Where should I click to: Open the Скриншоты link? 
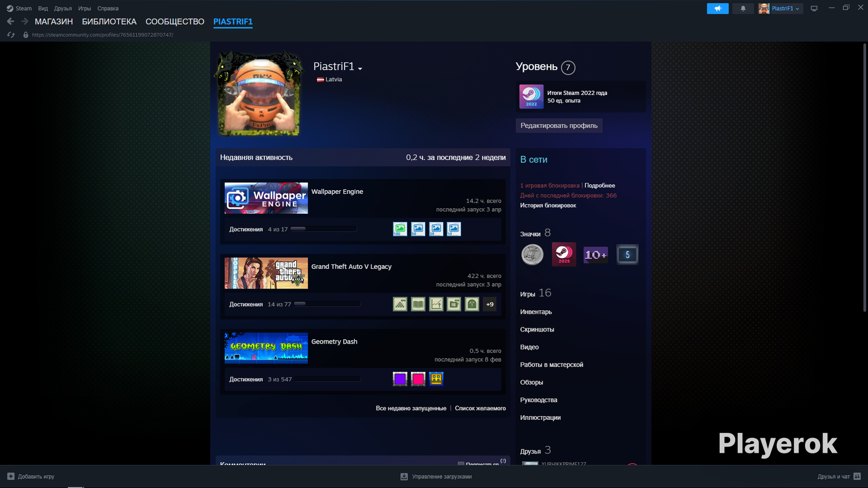pos(537,329)
